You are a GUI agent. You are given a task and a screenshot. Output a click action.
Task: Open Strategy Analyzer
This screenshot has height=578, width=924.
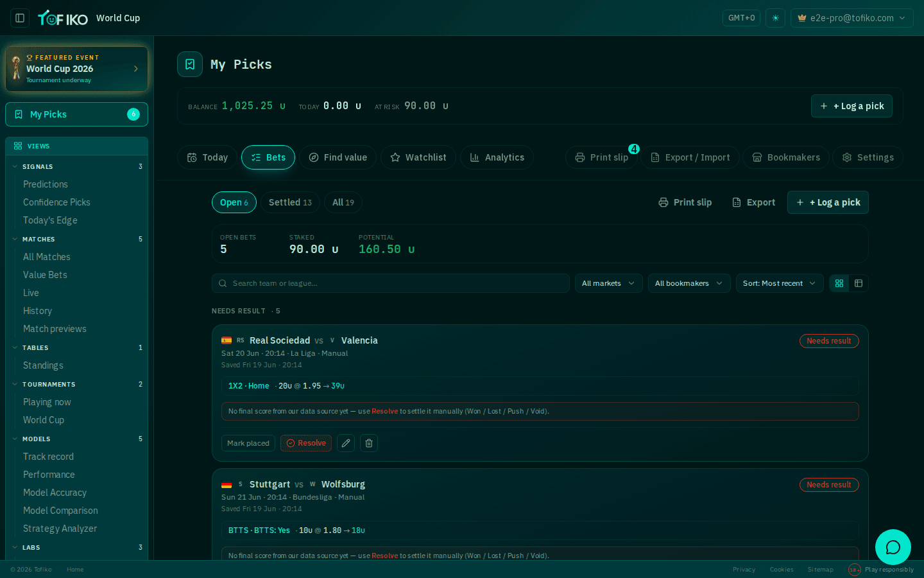point(60,529)
